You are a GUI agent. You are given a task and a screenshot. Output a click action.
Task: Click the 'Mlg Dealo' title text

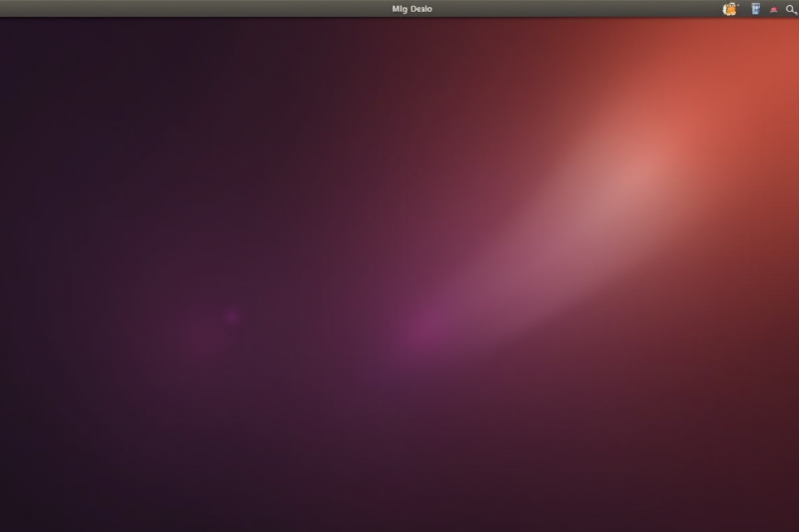click(x=411, y=9)
